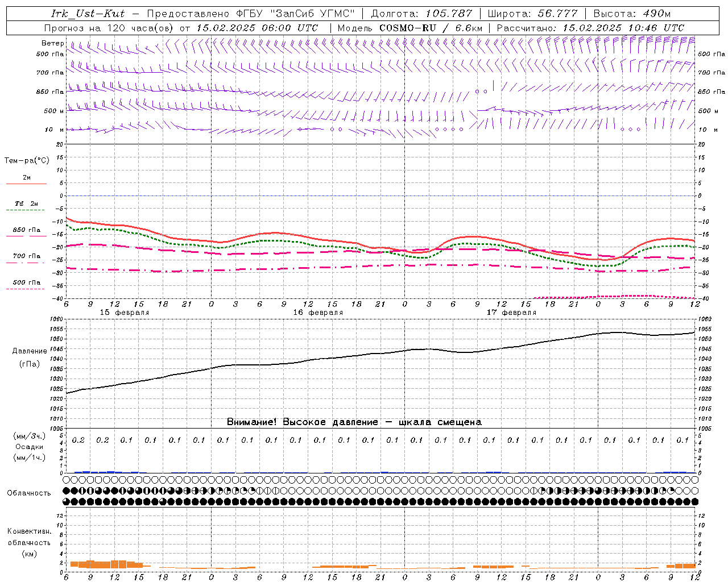Click the (гПа) unit label under Давление
Screen dimensions: 728x582
(x=30, y=364)
